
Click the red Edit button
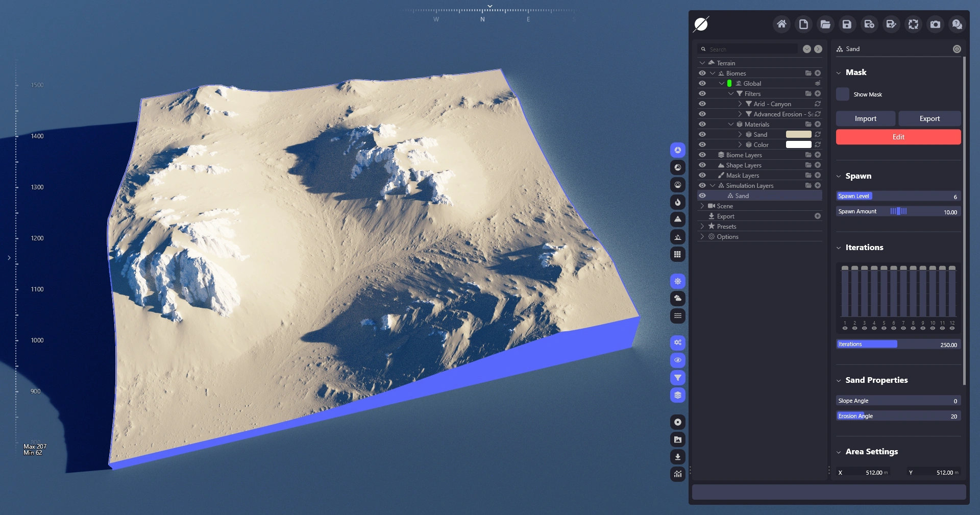pos(898,137)
